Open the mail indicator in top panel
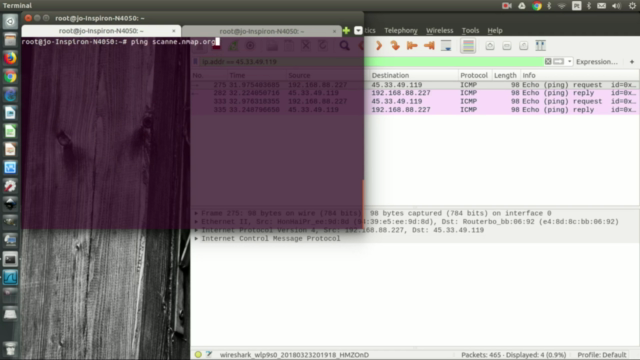640x360 pixels. tap(601, 5)
